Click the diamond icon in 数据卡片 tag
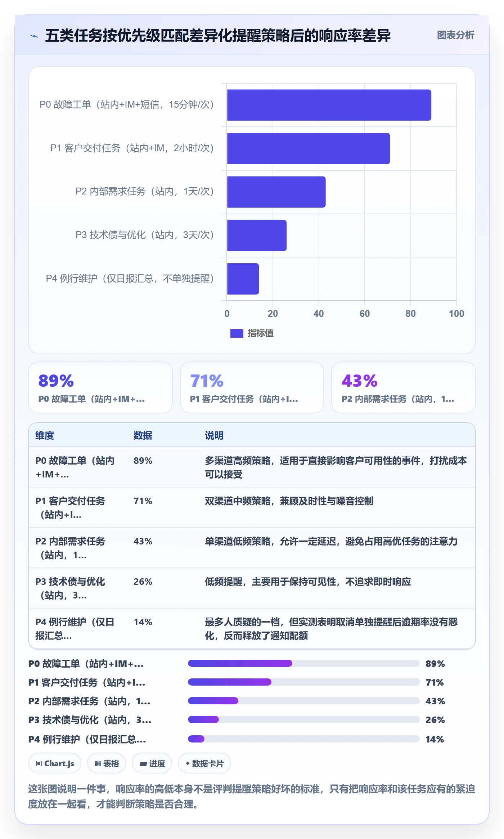Viewport: 504px width, 839px height. (x=188, y=763)
